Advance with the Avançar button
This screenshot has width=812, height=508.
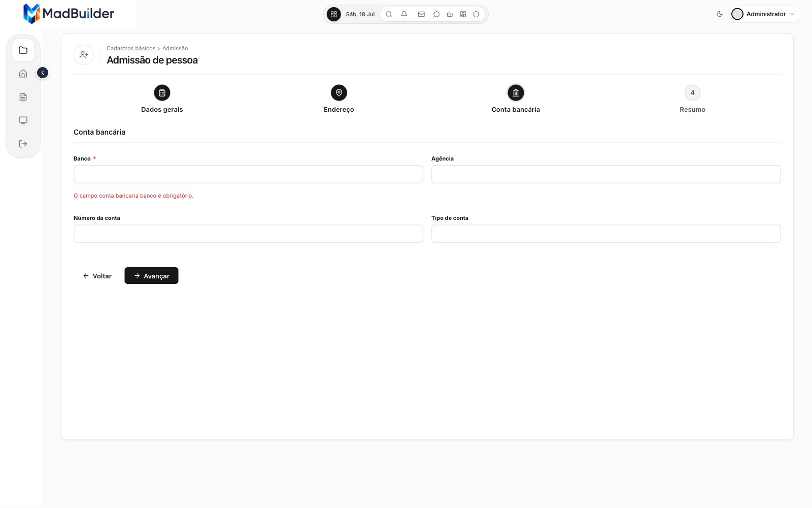[151, 276]
